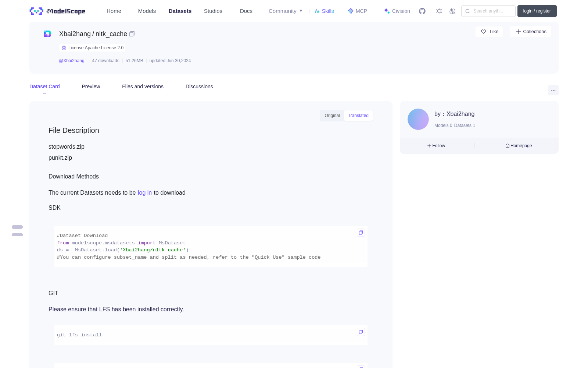Click the stopwords.zip file name

[67, 146]
